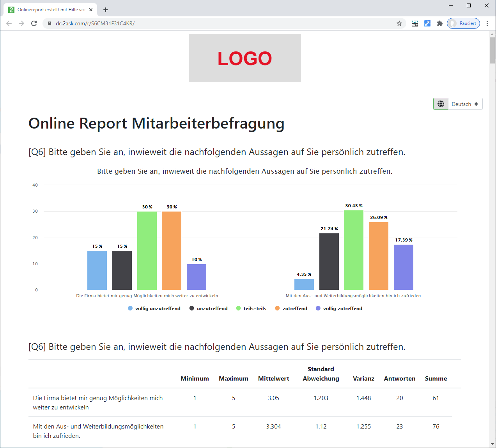Click the page scrollbar thumb

pos(492,50)
